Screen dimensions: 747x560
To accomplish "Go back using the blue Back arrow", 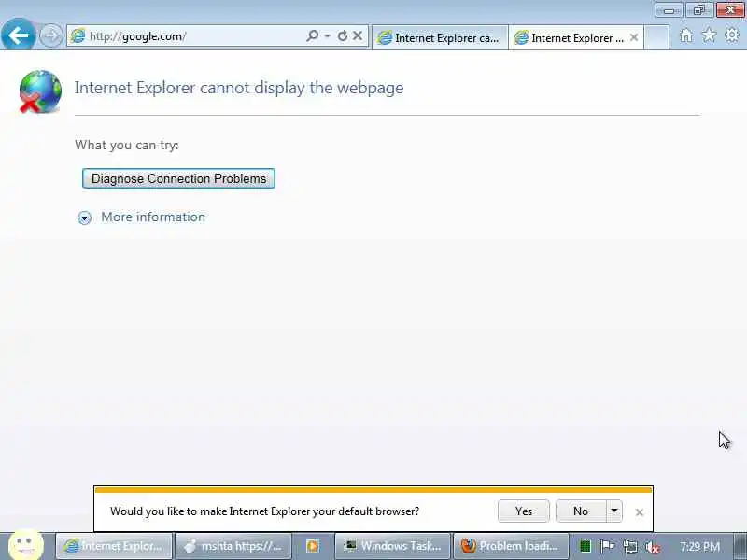I will coord(19,35).
